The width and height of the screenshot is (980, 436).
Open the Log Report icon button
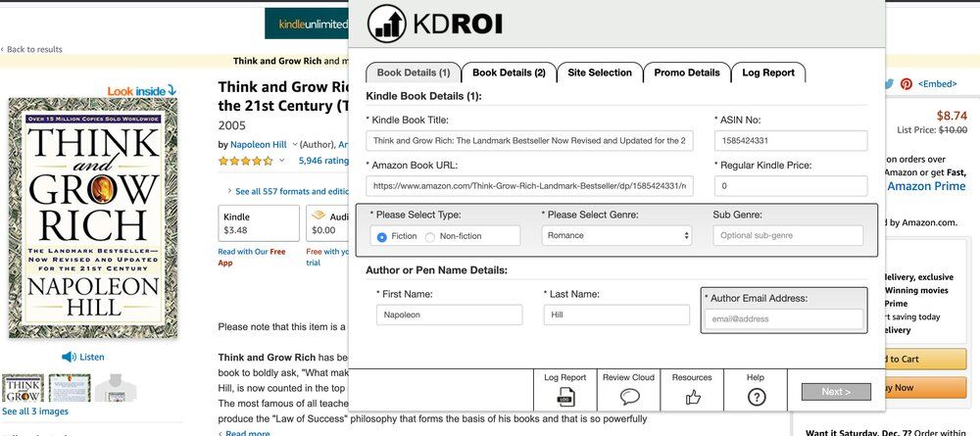coord(565,397)
